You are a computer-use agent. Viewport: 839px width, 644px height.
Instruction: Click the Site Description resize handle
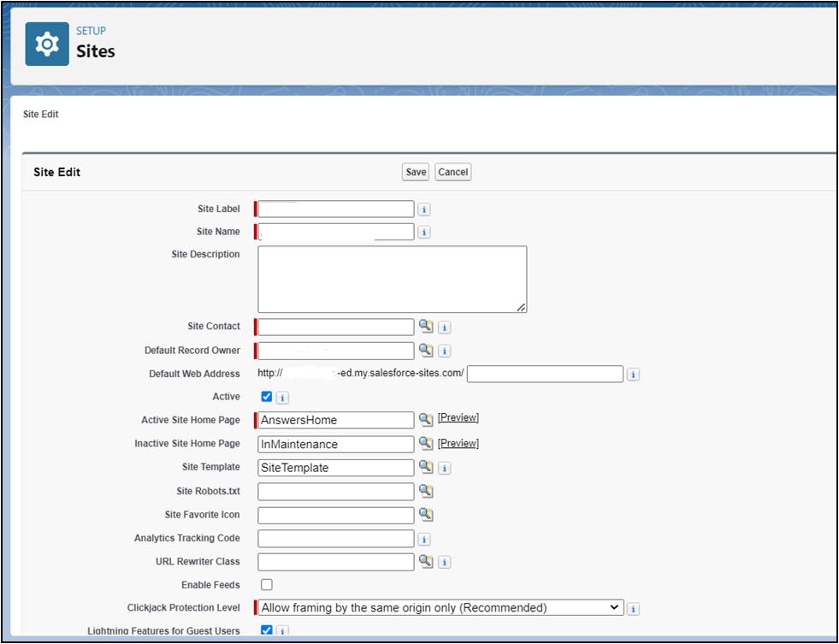point(521,307)
